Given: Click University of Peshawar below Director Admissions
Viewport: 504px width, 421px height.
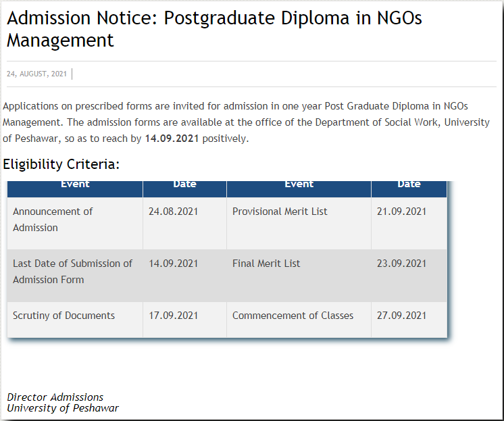Looking at the screenshot, I should pyautogui.click(x=63, y=408).
